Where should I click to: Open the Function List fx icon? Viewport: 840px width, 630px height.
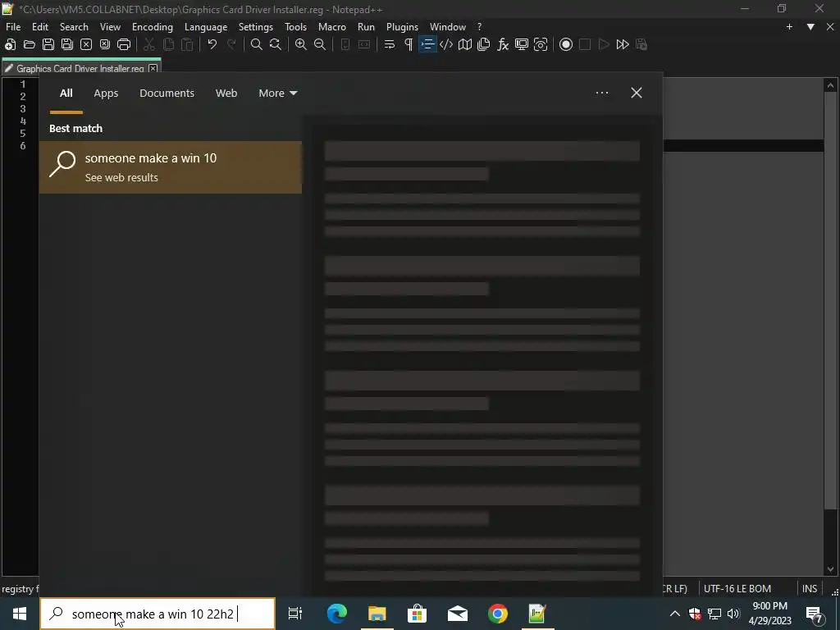tap(503, 44)
